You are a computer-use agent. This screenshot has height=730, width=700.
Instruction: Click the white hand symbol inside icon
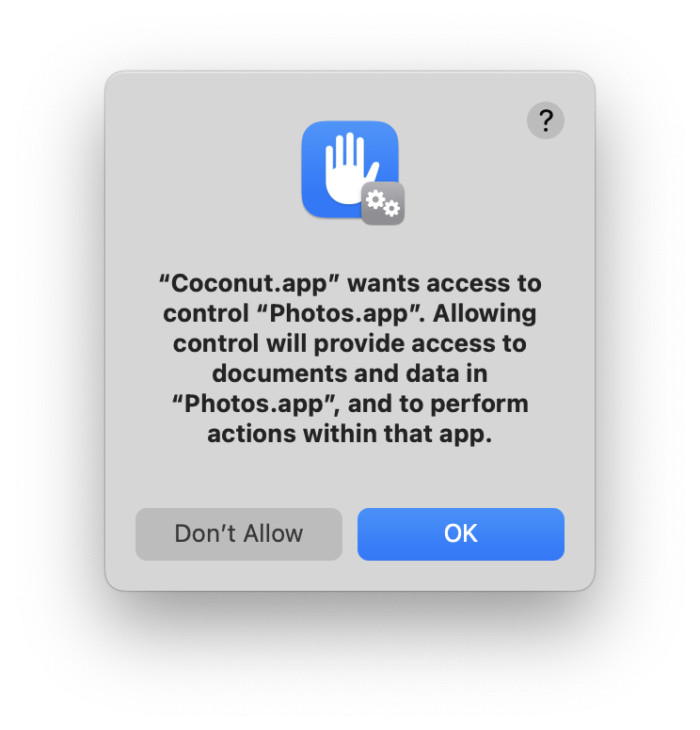click(349, 168)
